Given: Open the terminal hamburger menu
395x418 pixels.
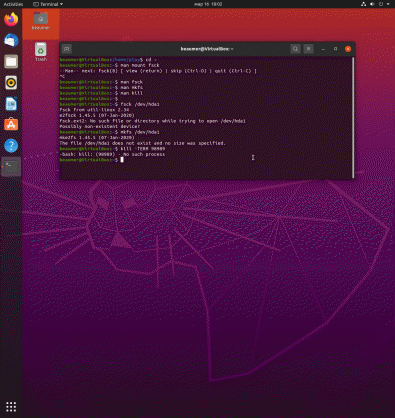Looking at the screenshot, I should 308,49.
